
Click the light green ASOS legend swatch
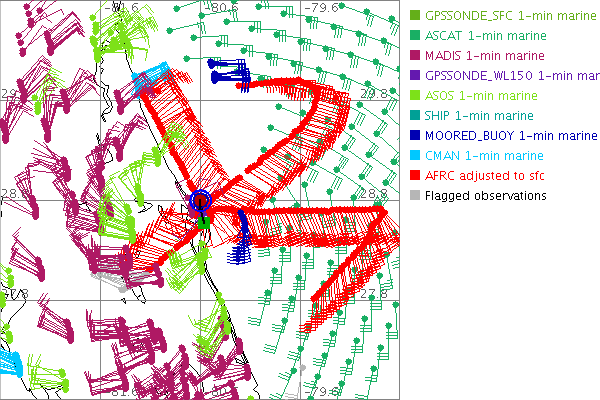click(415, 95)
